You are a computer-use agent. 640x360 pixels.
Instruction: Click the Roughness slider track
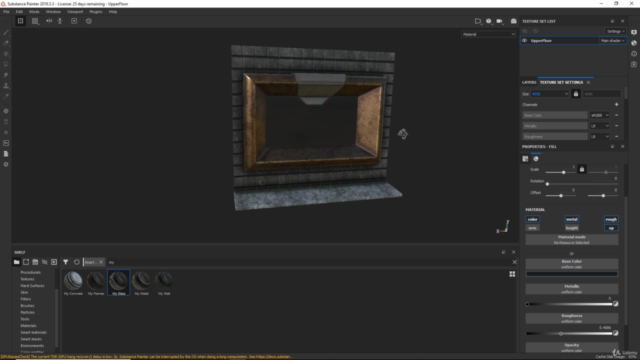569,333
